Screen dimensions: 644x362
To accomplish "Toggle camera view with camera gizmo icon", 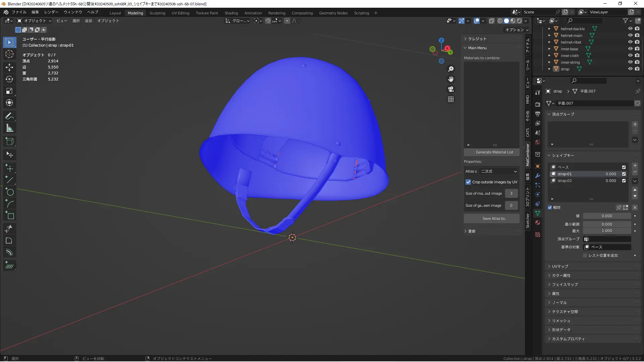I will (x=451, y=89).
